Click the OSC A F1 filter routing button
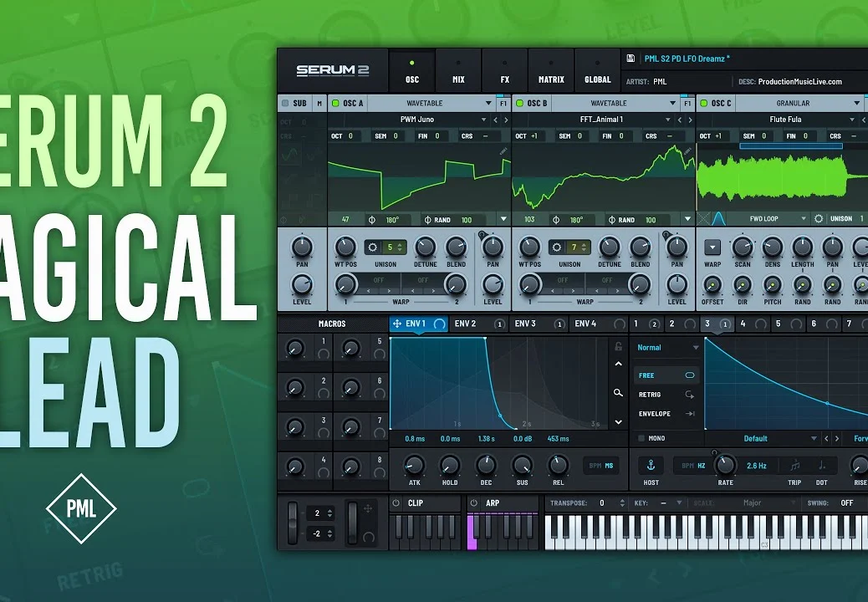868x602 pixels. pyautogui.click(x=503, y=103)
